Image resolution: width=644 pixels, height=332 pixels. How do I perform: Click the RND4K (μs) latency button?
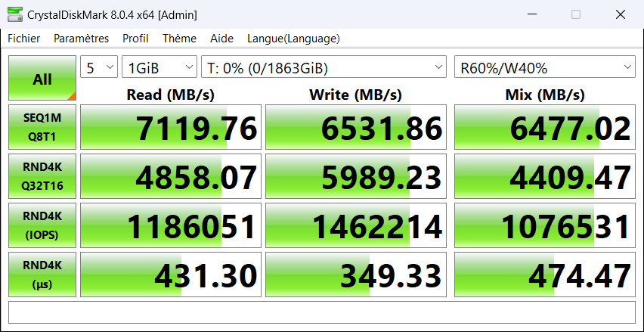(42, 275)
